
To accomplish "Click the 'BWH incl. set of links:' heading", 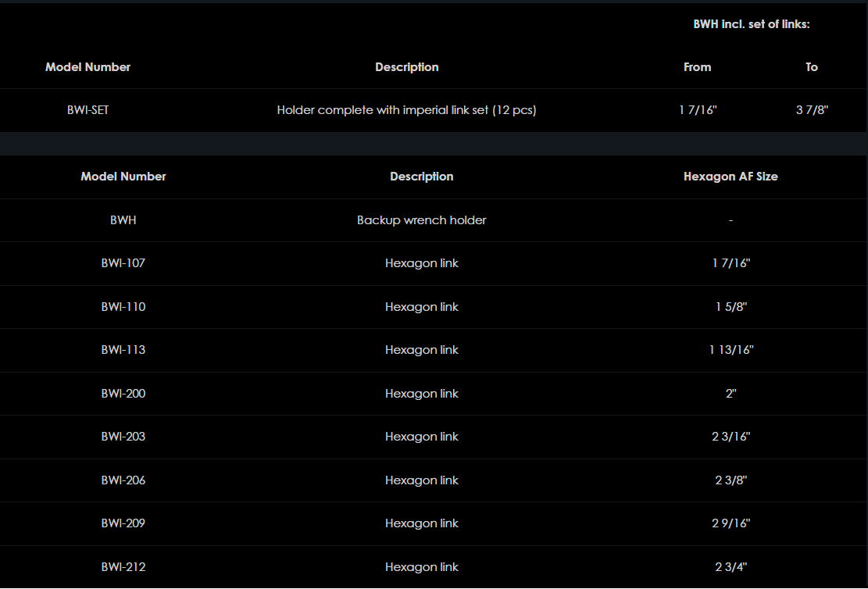I will 752,24.
